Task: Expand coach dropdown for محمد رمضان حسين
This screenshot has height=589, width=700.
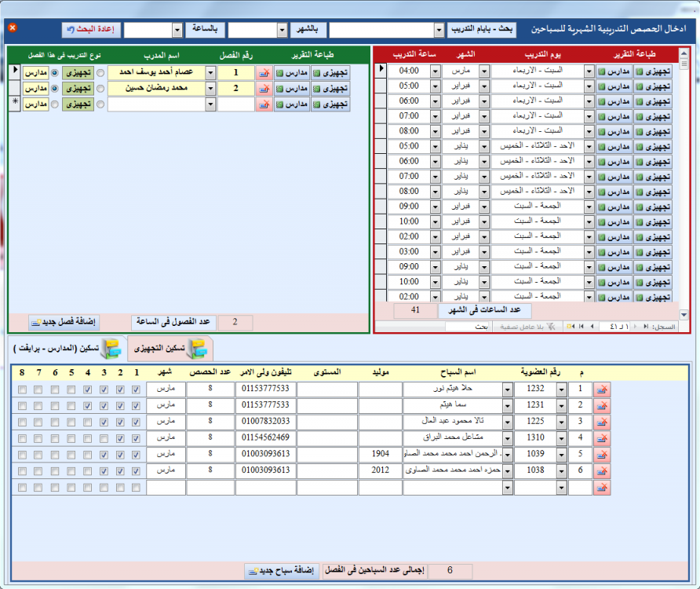Action: click(211, 89)
